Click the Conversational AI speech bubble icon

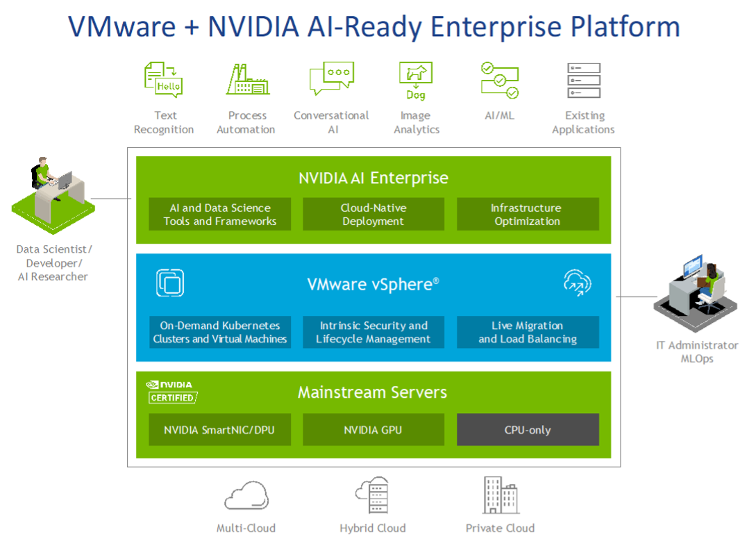coord(331,79)
